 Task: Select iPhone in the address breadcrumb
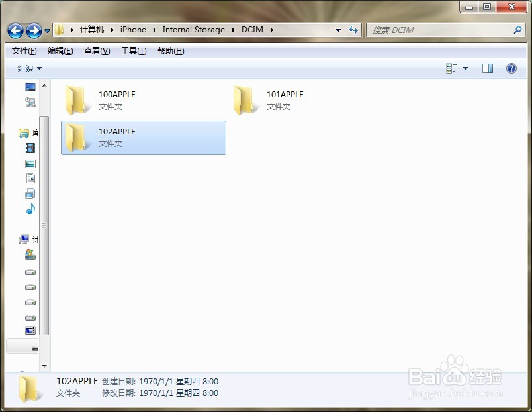(x=133, y=30)
